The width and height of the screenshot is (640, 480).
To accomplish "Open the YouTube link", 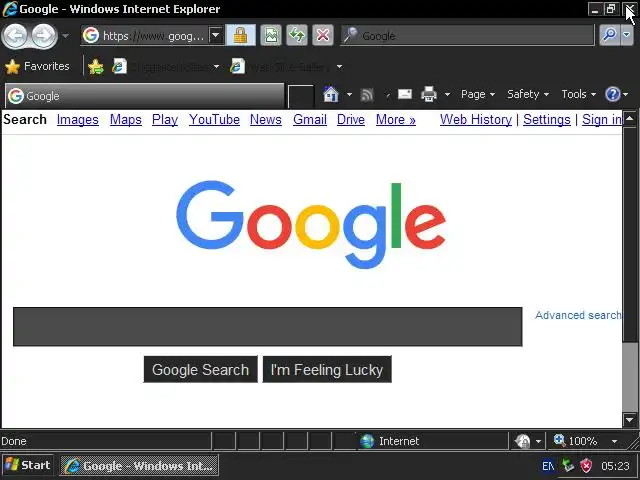I will coord(214,120).
